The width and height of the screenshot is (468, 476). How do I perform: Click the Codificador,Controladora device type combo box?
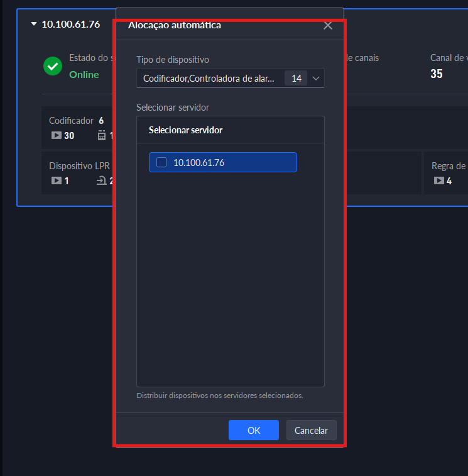pos(209,79)
